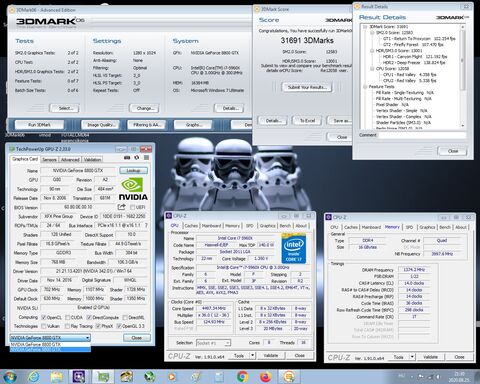Open Firefox from the taskbar
The image size is (480, 384).
266,377
